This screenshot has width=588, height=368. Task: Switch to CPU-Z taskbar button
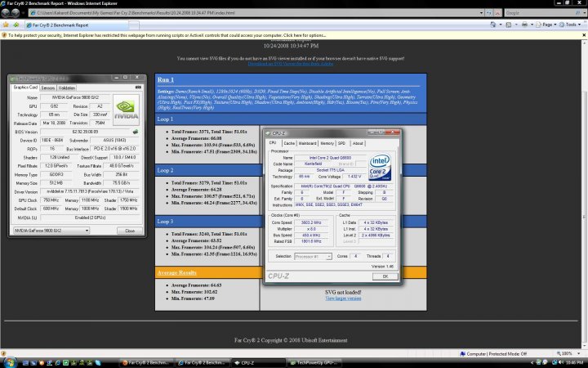[x=257, y=363]
